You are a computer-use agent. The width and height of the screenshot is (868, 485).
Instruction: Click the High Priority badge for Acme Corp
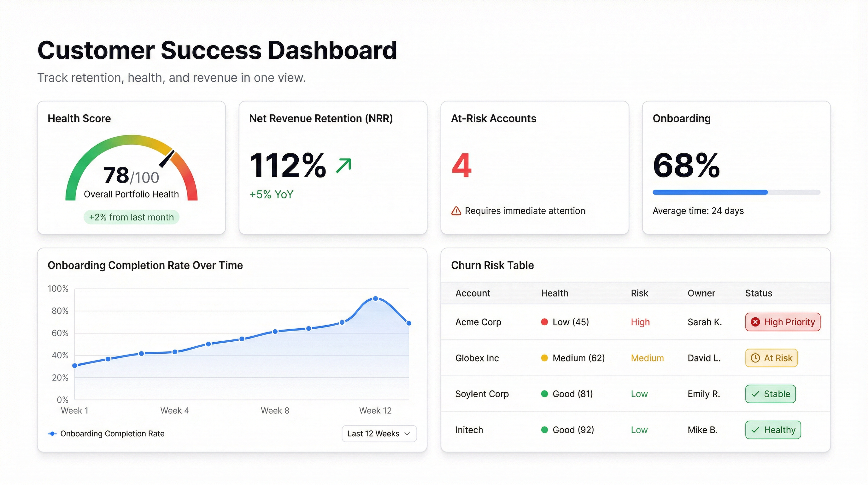click(783, 322)
